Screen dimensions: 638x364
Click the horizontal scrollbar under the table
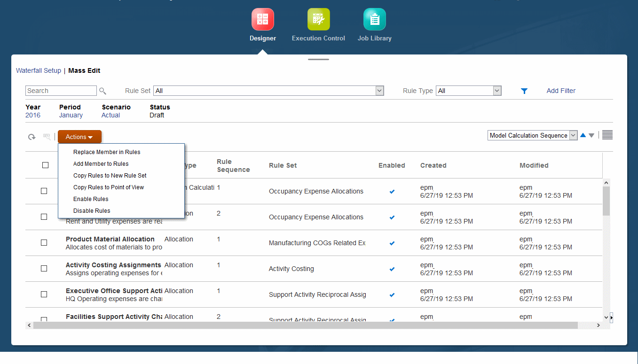[x=305, y=325]
